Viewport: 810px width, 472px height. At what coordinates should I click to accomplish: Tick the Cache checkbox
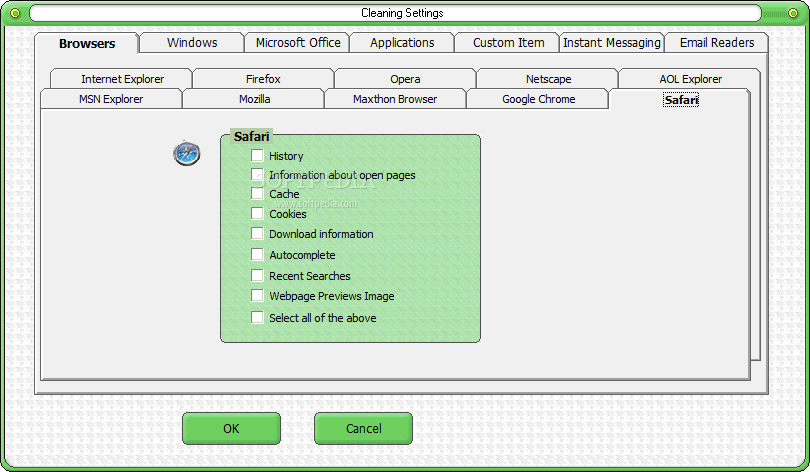[257, 194]
